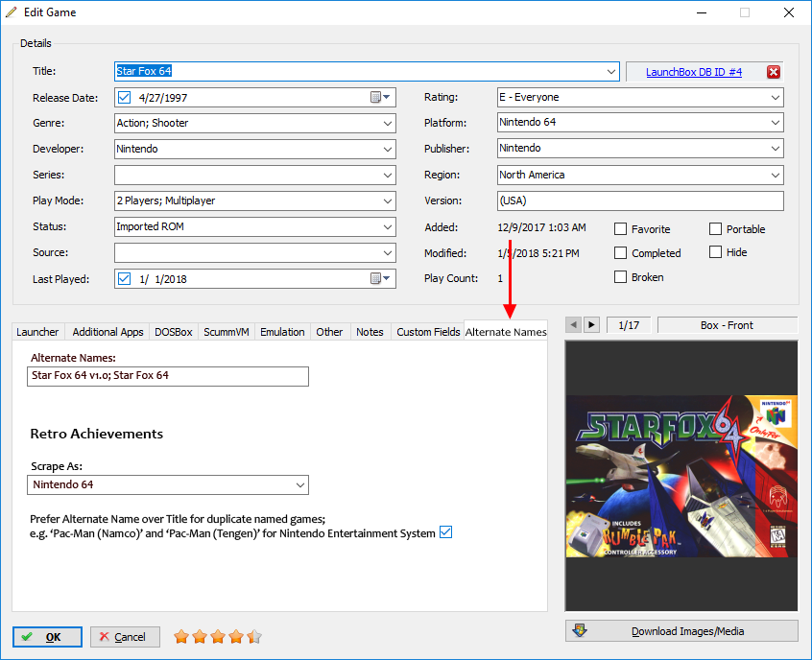
Task: Mark game as Broken
Action: (620, 277)
